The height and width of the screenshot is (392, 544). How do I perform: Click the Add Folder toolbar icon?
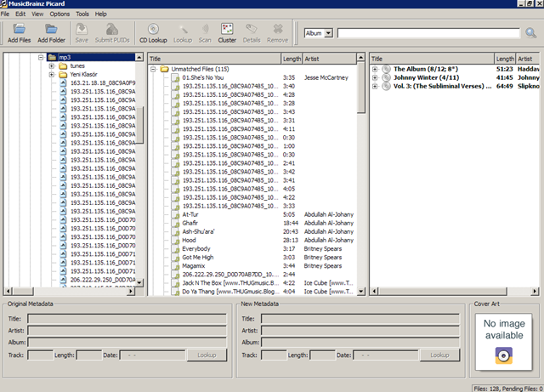click(51, 29)
